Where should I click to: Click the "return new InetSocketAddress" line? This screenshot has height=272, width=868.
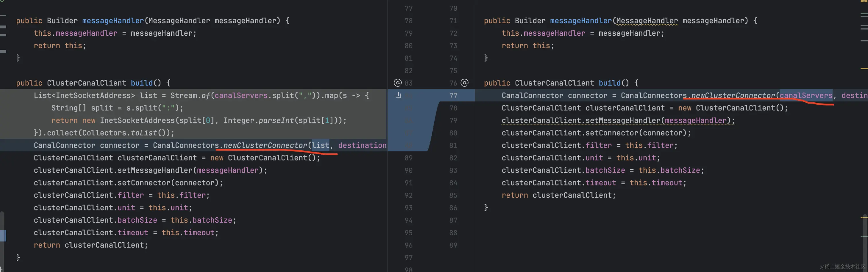click(x=199, y=120)
